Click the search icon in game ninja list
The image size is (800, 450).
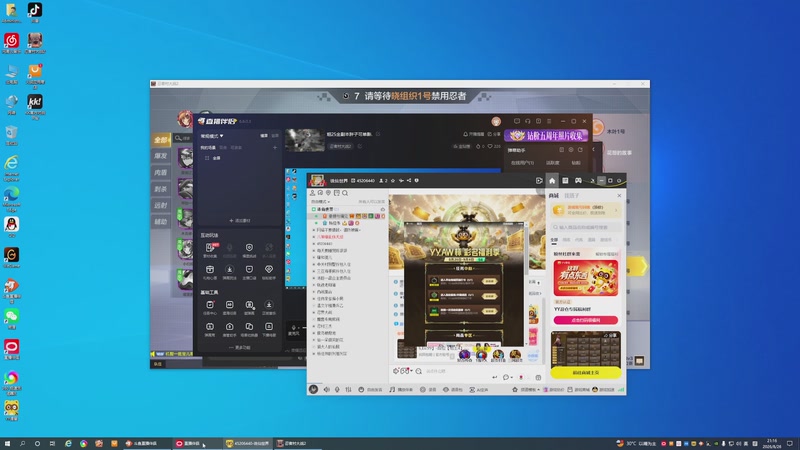click(x=179, y=138)
